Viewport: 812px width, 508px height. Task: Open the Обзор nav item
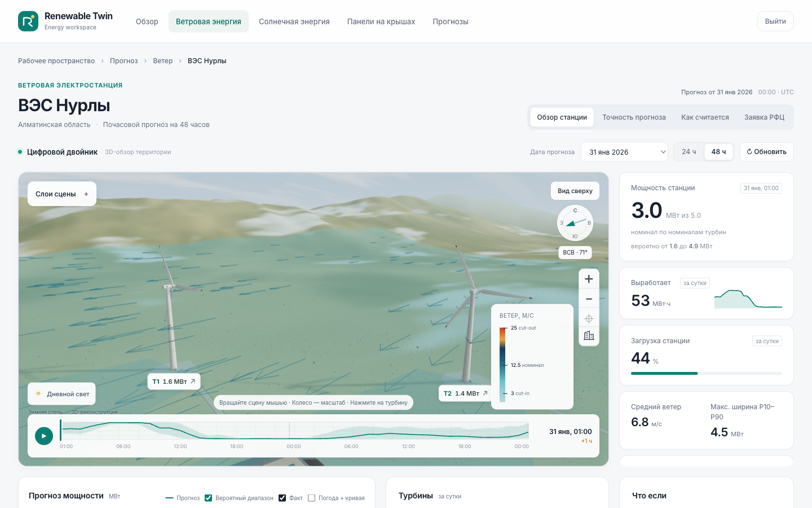147,21
